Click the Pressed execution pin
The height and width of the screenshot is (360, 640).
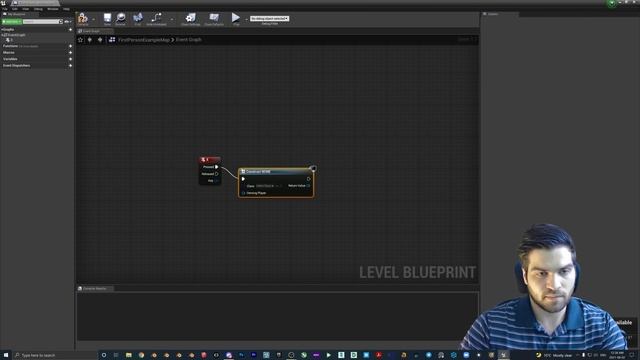(x=216, y=167)
